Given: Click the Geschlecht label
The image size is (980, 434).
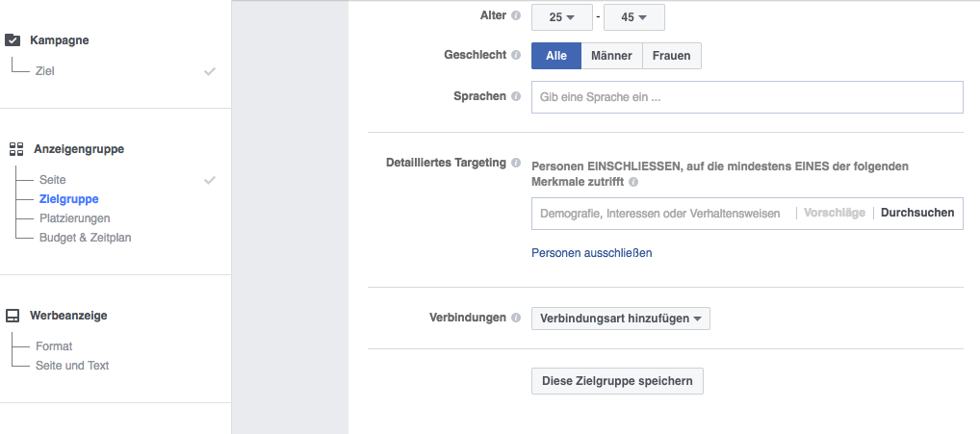Looking at the screenshot, I should pyautogui.click(x=475, y=55).
